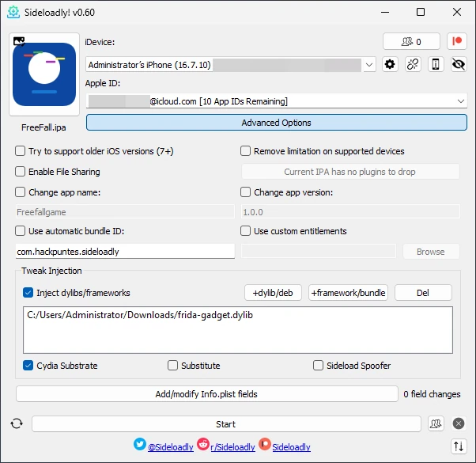This screenshot has height=463, width=476.
Task: Open the accounts counter button showing 0
Action: point(411,41)
